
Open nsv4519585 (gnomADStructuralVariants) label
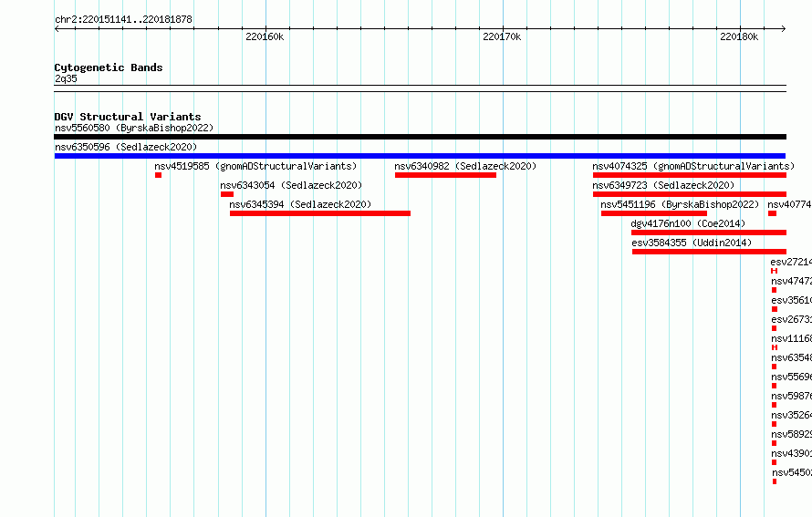click(x=255, y=166)
